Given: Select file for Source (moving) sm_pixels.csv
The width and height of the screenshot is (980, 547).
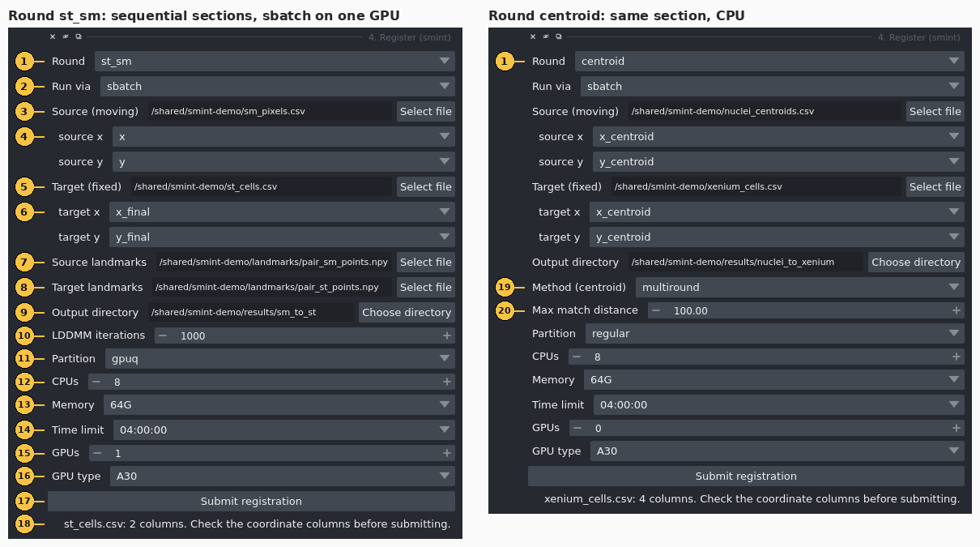Looking at the screenshot, I should pyautogui.click(x=426, y=111).
